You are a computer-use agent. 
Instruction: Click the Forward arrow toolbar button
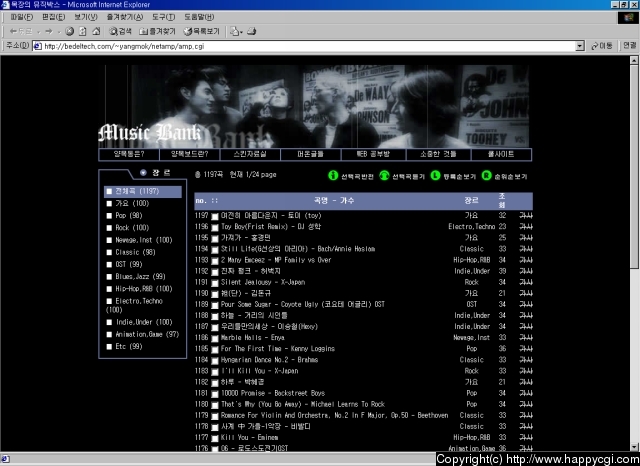point(49,31)
